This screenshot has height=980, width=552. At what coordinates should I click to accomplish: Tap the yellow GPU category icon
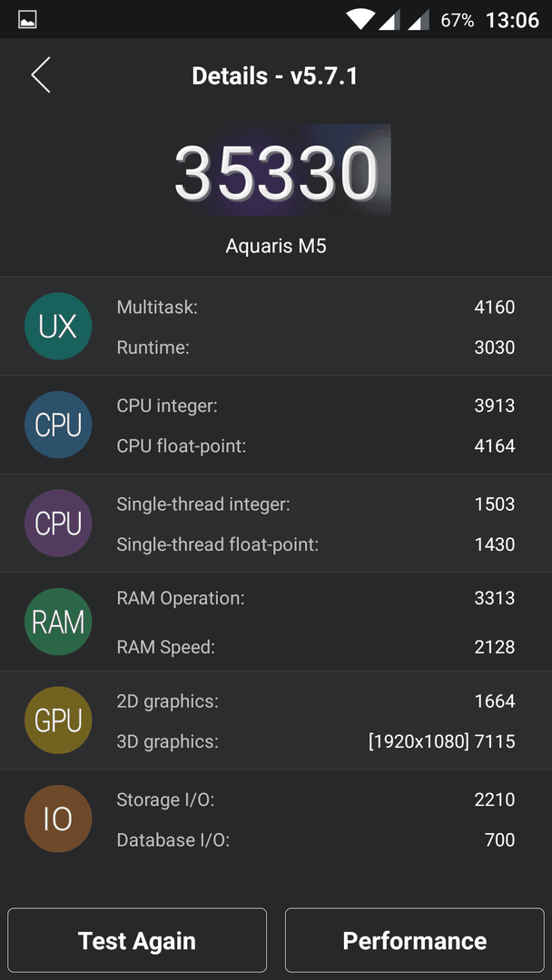[58, 720]
